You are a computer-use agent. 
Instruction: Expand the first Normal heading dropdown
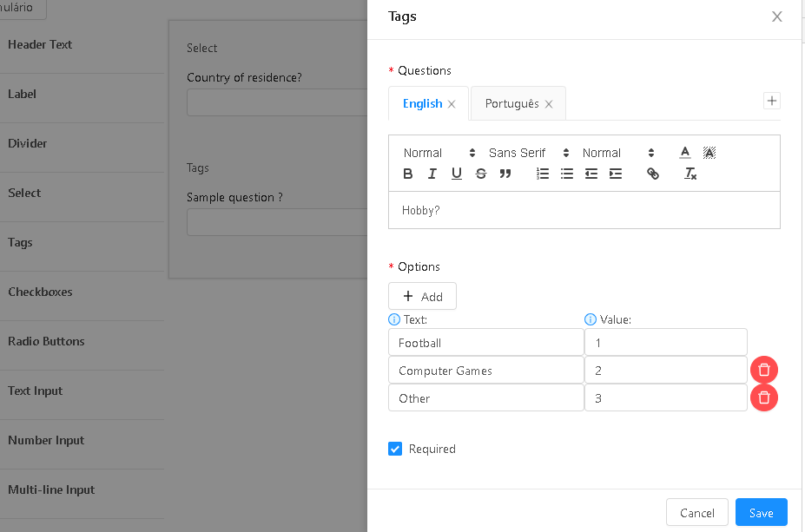(x=439, y=153)
